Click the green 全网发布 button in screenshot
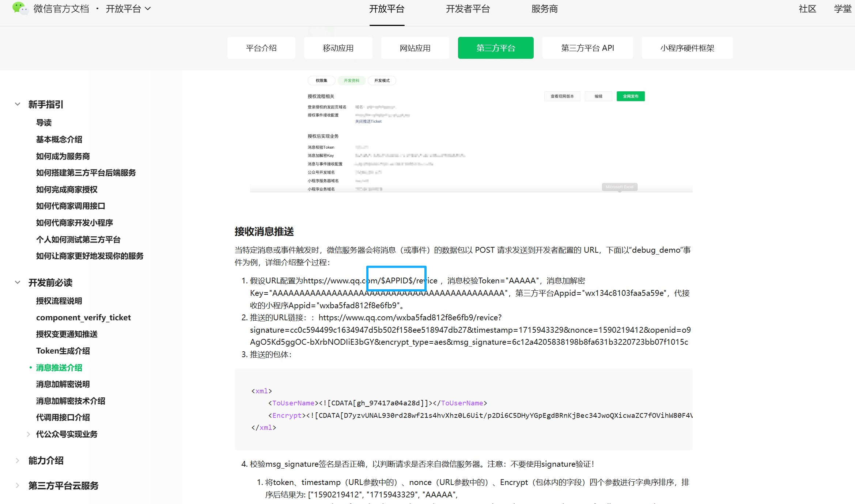 pos(630,96)
